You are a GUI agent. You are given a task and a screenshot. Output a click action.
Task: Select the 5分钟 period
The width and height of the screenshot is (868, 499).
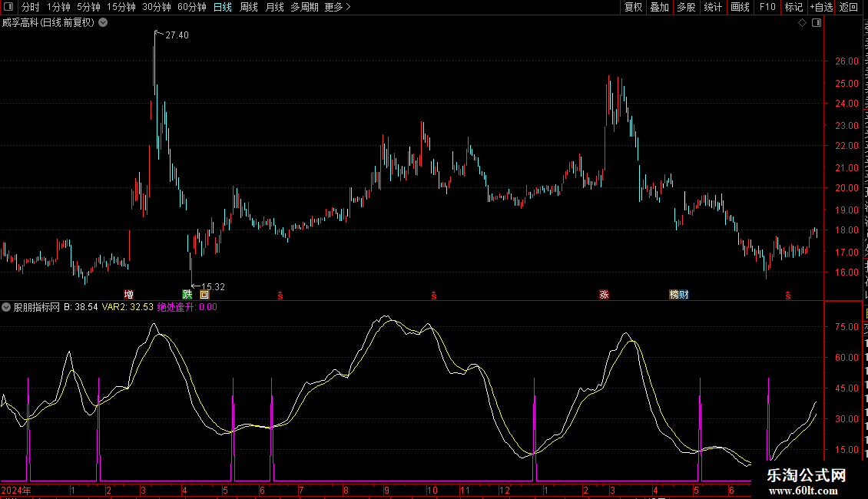coord(88,7)
